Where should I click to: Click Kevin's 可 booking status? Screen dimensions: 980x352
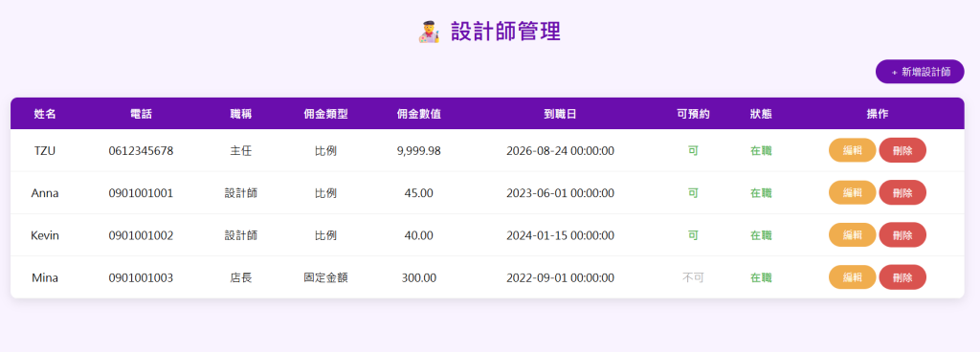click(693, 235)
